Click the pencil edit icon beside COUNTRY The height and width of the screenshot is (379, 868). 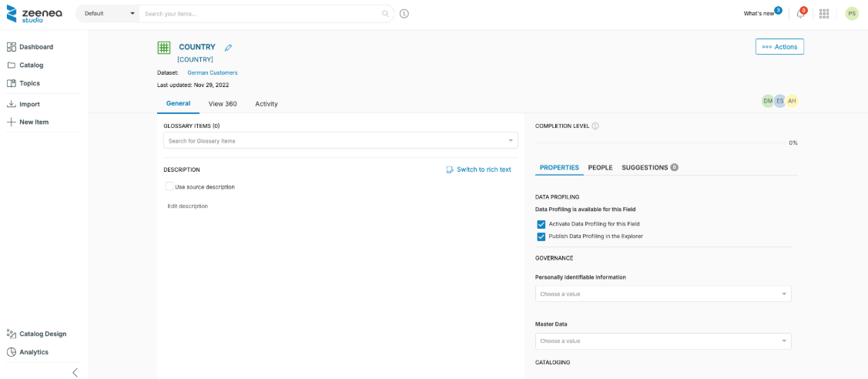pos(228,48)
